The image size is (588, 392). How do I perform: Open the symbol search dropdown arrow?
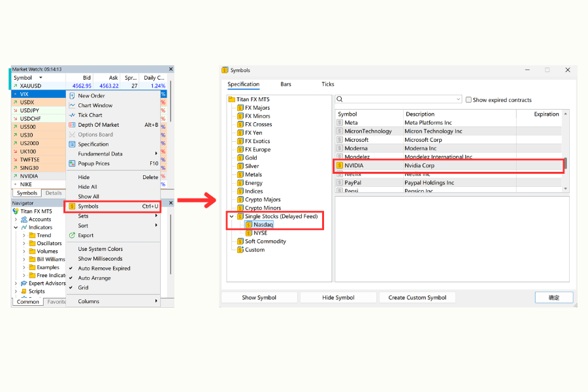click(x=458, y=99)
